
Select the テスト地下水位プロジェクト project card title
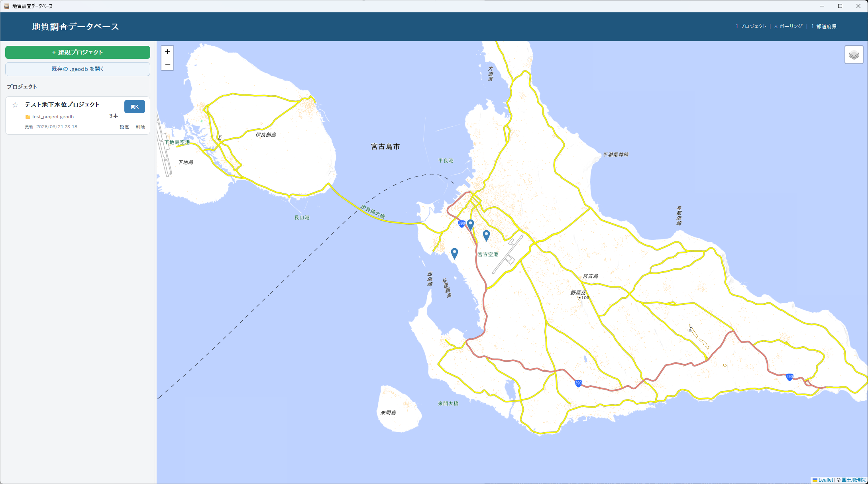pos(62,104)
